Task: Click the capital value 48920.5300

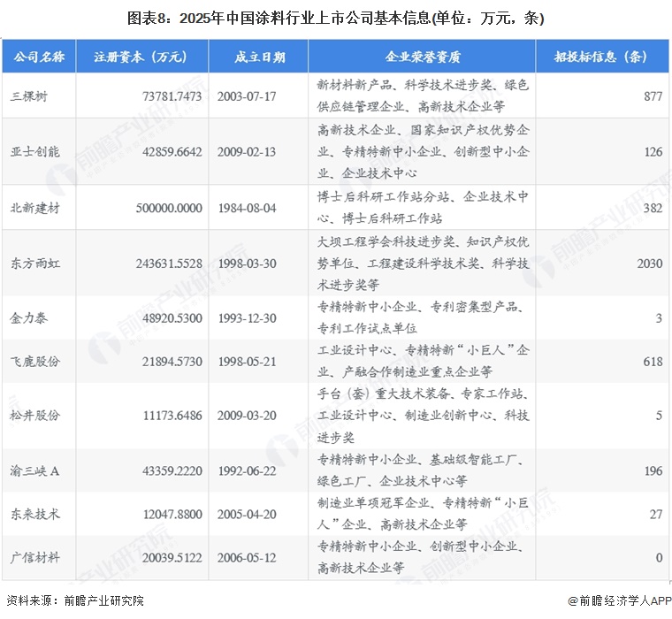Action: tap(172, 318)
